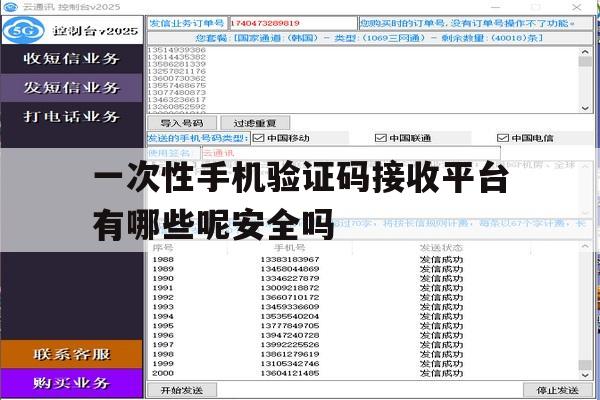Select row number 1990
This screenshot has height=400, width=600.
(163, 278)
